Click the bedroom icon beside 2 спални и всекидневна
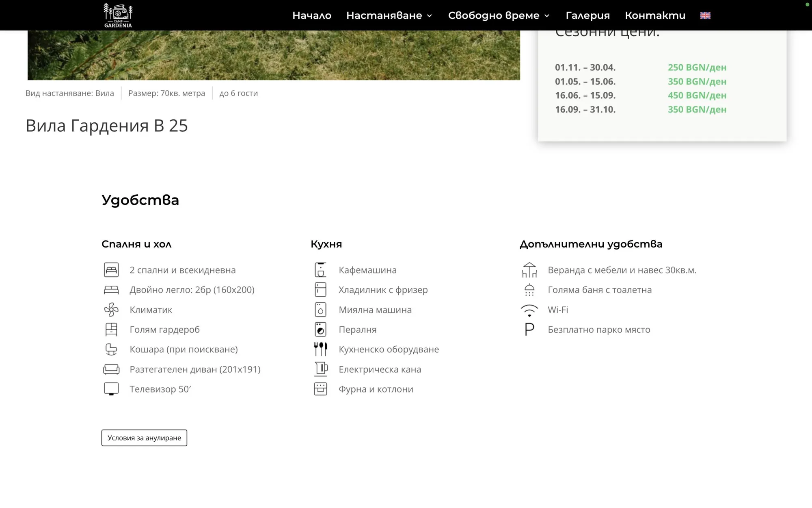812x508 pixels. [111, 270]
